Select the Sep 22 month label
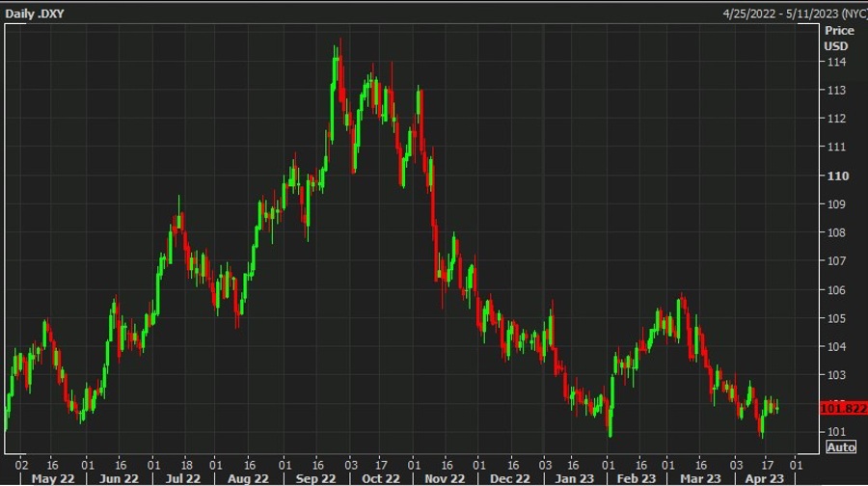Screen dimensions: 868x486 coord(315,477)
